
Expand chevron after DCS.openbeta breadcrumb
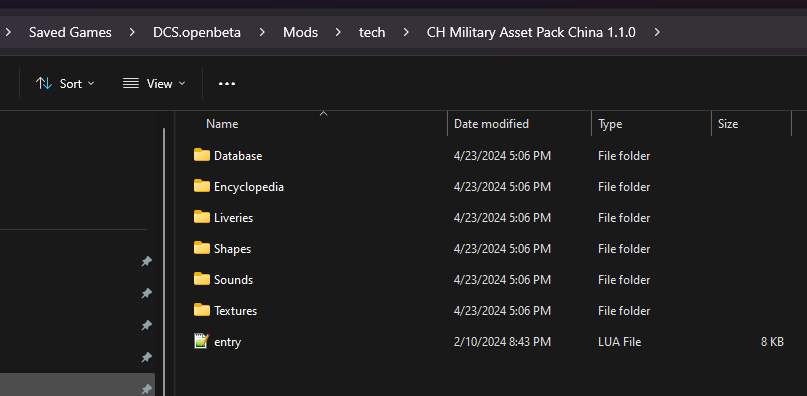262,32
